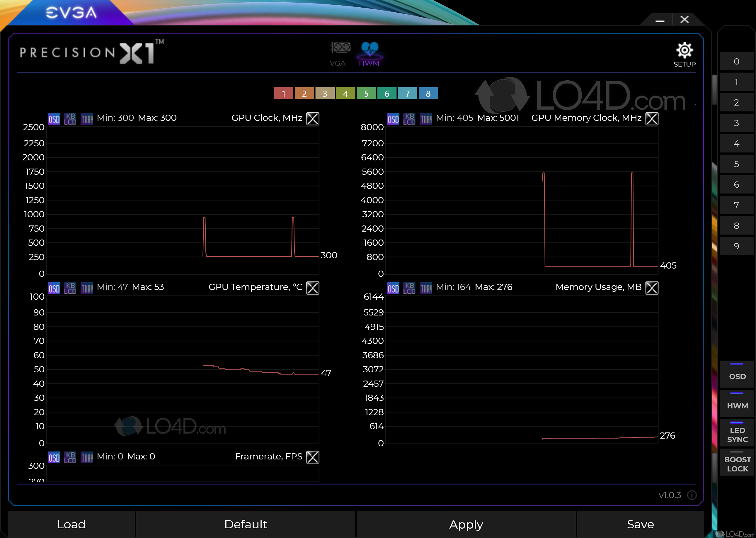
Task: Switch to the VGA 1 tab
Action: (x=340, y=53)
